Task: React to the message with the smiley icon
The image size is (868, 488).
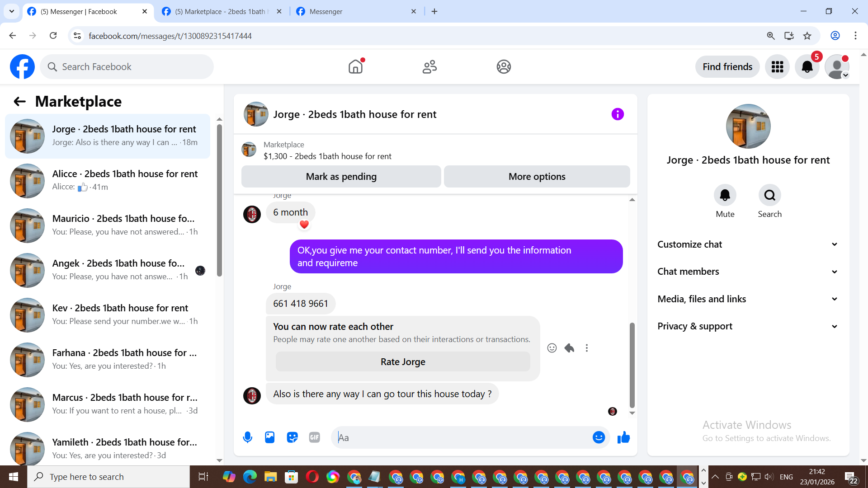Action: coord(552,348)
